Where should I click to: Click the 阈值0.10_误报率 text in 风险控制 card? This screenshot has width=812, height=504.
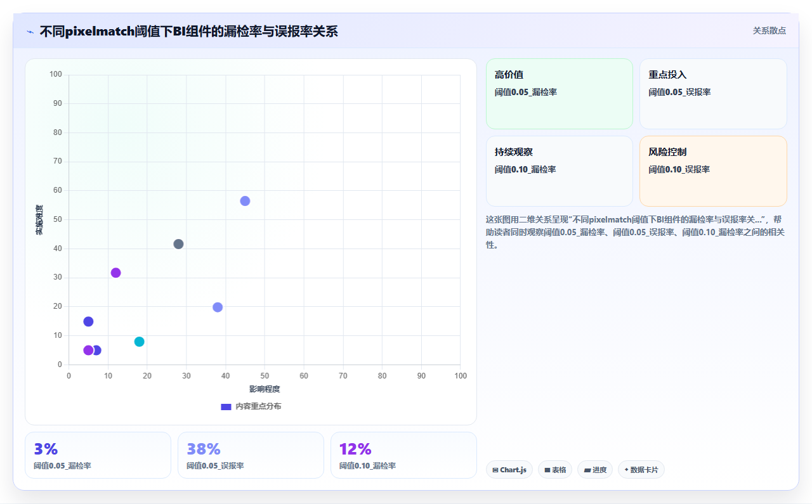point(679,169)
